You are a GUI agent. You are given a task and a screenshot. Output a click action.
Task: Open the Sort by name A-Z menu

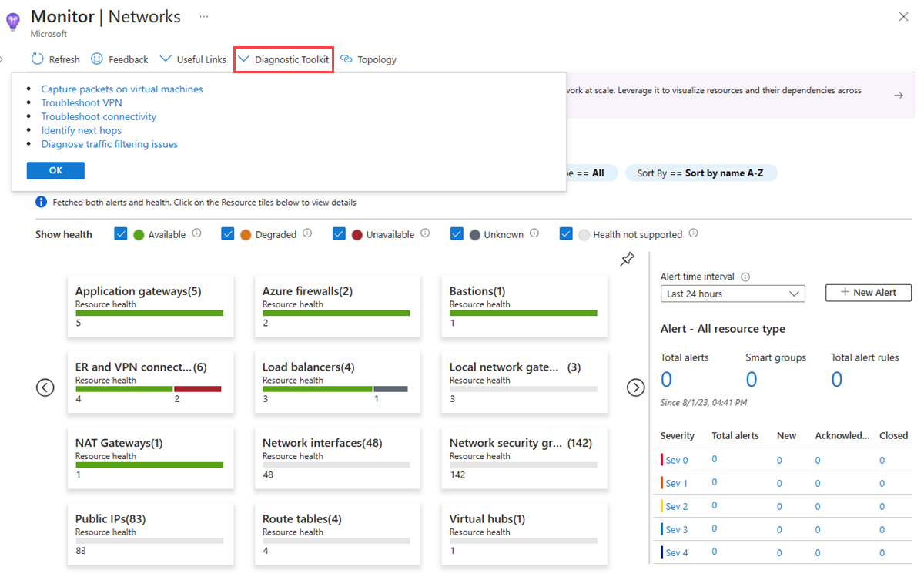[701, 173]
